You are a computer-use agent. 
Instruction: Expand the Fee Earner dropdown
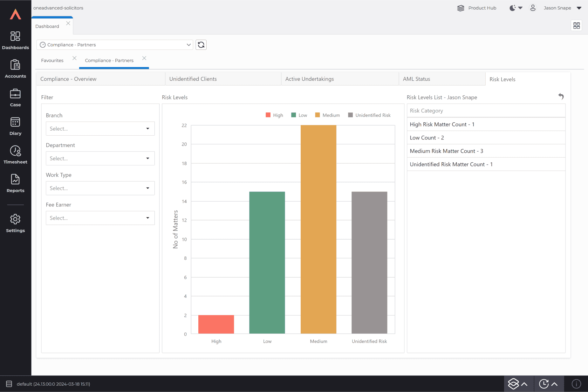click(100, 218)
